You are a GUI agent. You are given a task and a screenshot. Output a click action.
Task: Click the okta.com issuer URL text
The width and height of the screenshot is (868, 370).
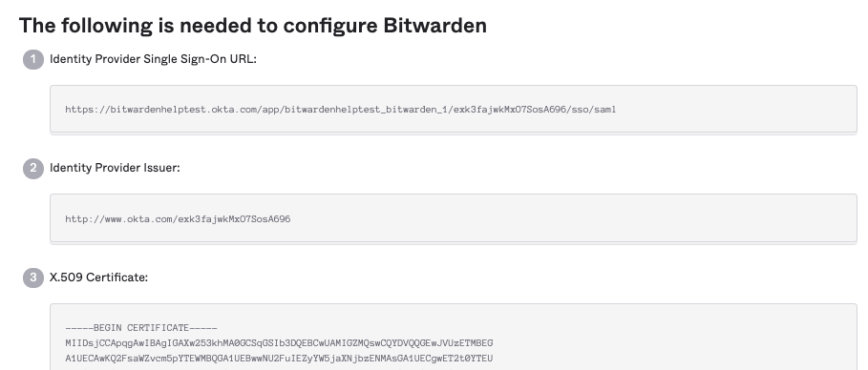178,219
